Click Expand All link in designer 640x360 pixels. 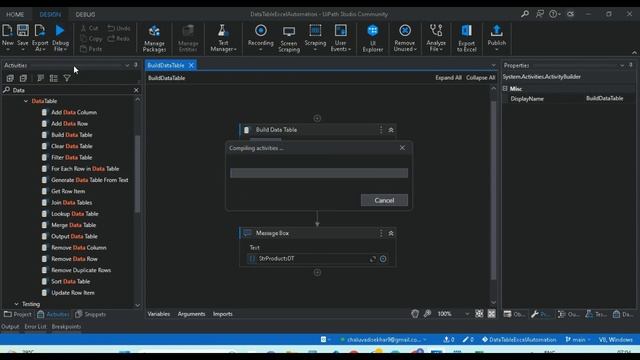[x=448, y=78]
